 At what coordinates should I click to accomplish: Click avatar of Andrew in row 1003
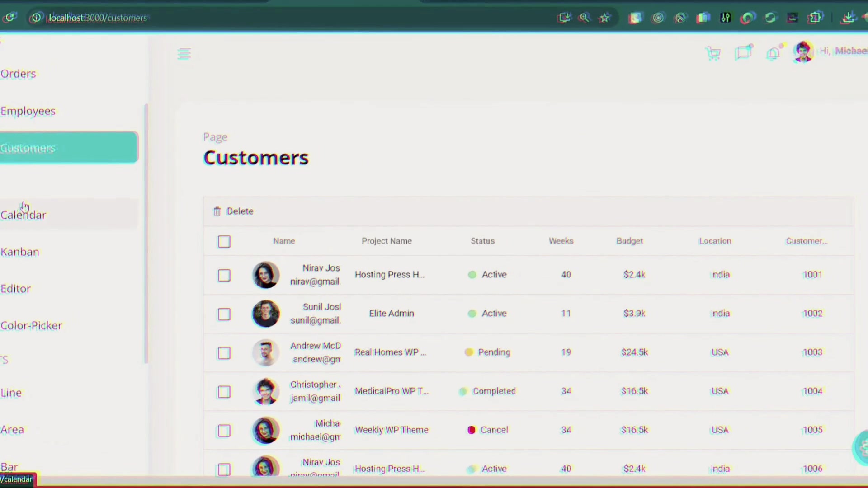266,352
